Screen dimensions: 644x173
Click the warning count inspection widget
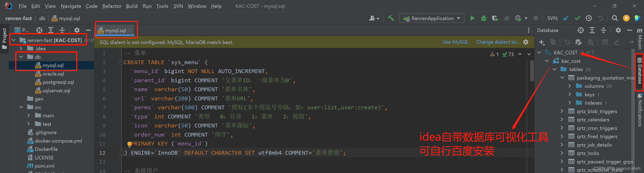[494, 54]
